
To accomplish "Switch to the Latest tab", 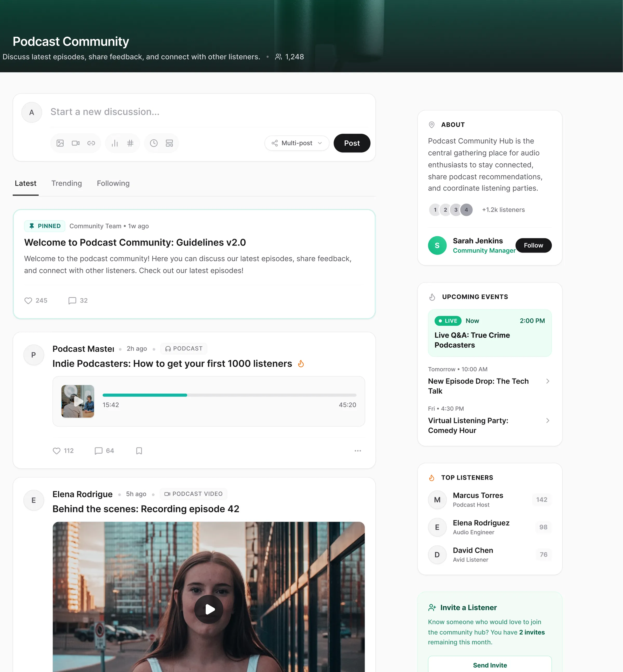I will 26,183.
